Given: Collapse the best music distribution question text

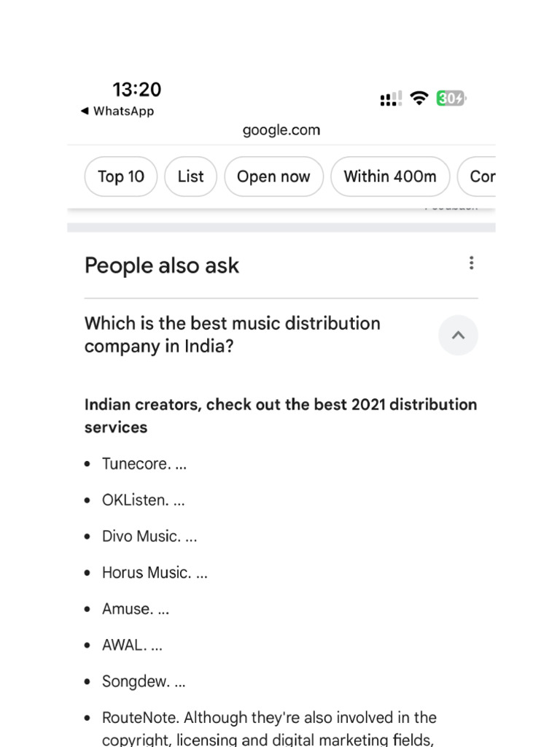Looking at the screenshot, I should [233, 334].
